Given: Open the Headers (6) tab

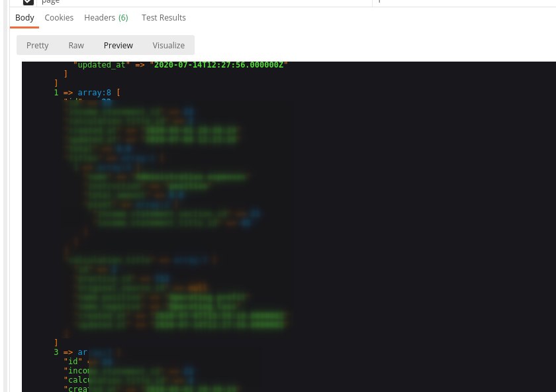Looking at the screenshot, I should point(106,18).
